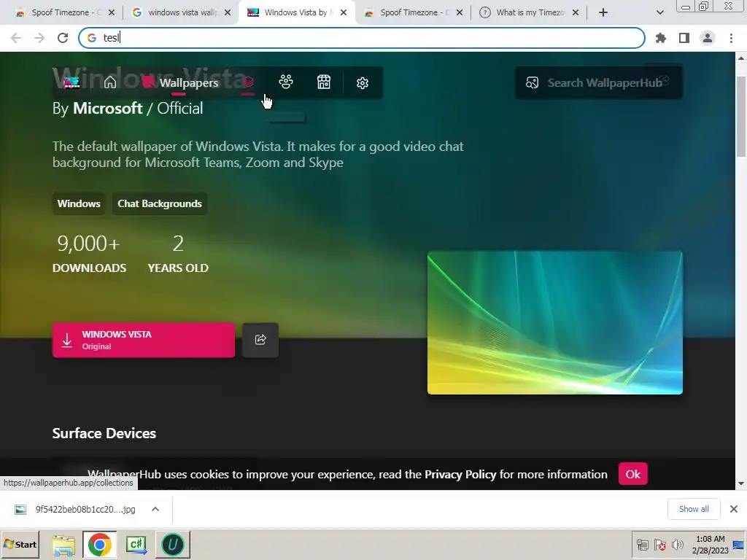This screenshot has width=747, height=560.
Task: Open the Collections stack icon
Action: [x=248, y=83]
